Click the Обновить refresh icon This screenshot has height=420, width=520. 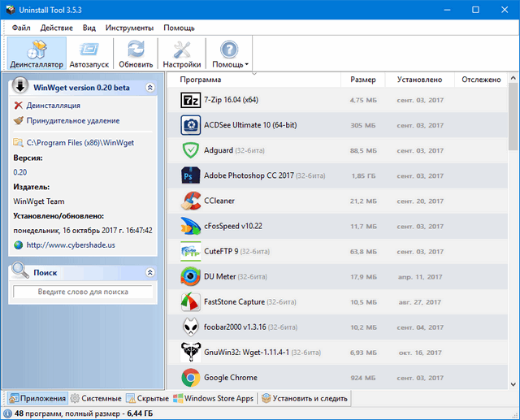(136, 49)
